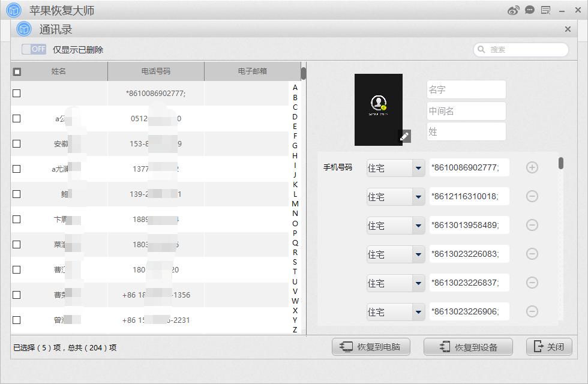This screenshot has height=384, width=588.
Task: Open the menu panel icon in title bar
Action: coord(545,10)
